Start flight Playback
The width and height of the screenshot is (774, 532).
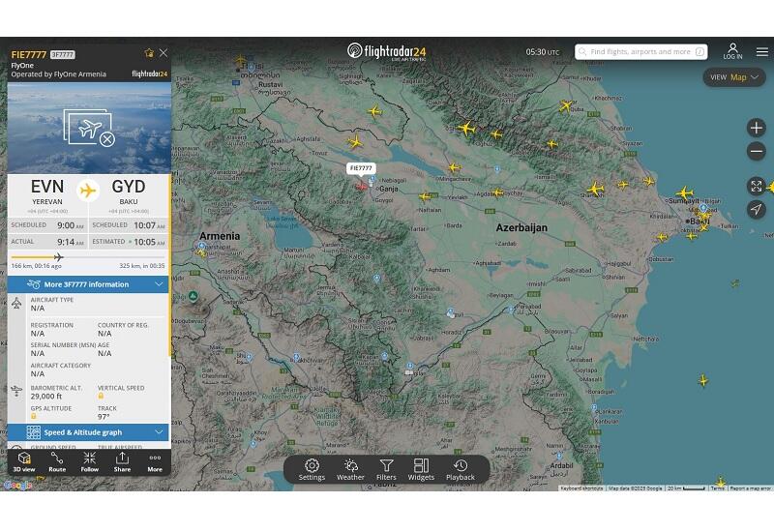(x=461, y=469)
